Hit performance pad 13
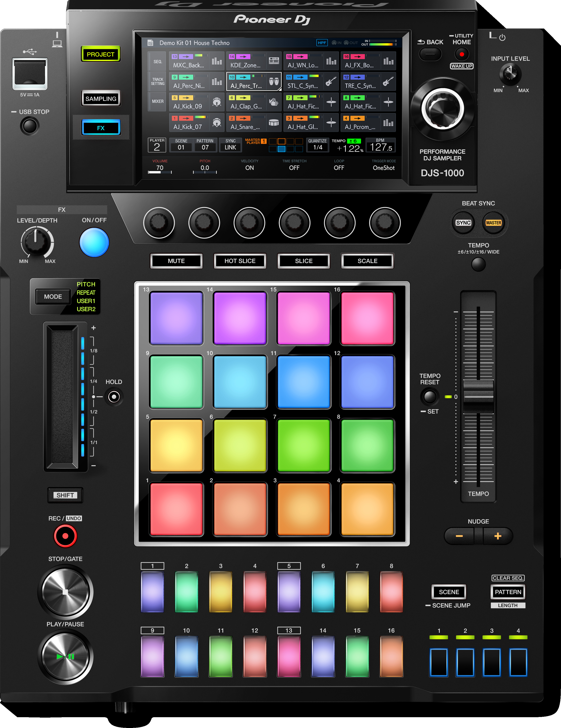The width and height of the screenshot is (561, 728). [176, 318]
